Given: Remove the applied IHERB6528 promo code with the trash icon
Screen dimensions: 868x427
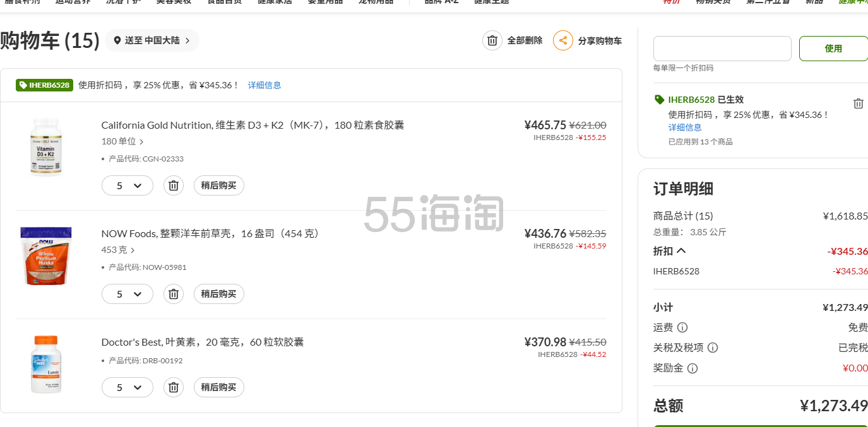Looking at the screenshot, I should 859,103.
